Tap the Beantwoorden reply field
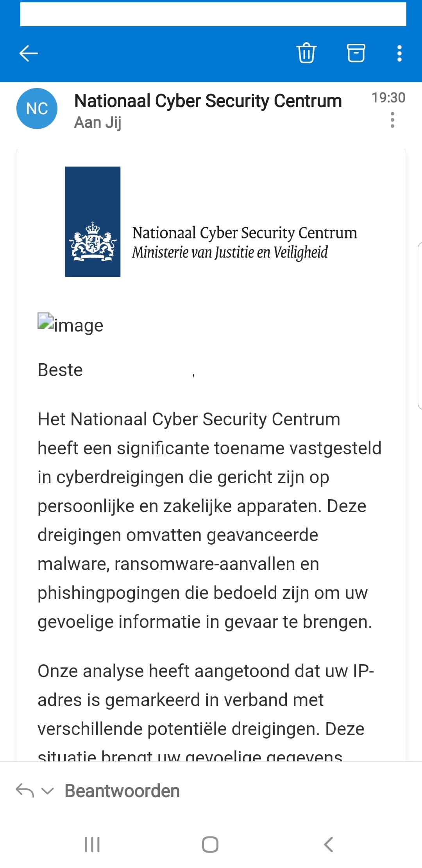This screenshot has height=868, width=422. [x=122, y=791]
